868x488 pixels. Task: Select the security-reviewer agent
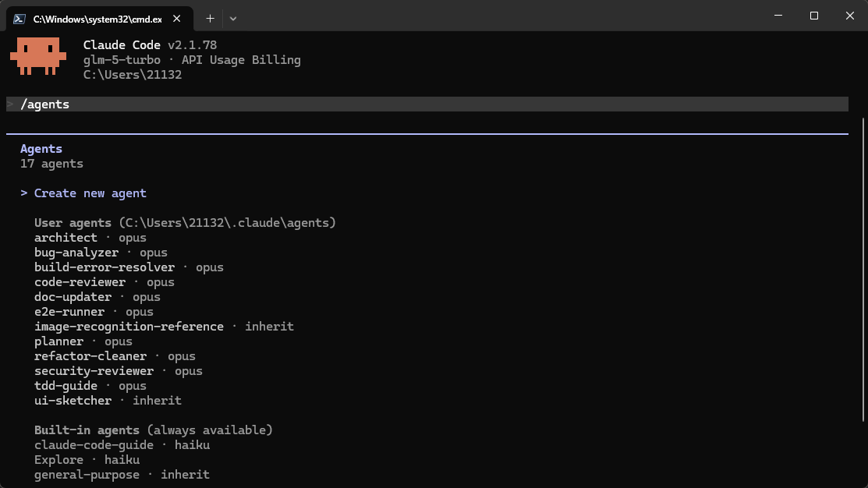[x=119, y=371]
